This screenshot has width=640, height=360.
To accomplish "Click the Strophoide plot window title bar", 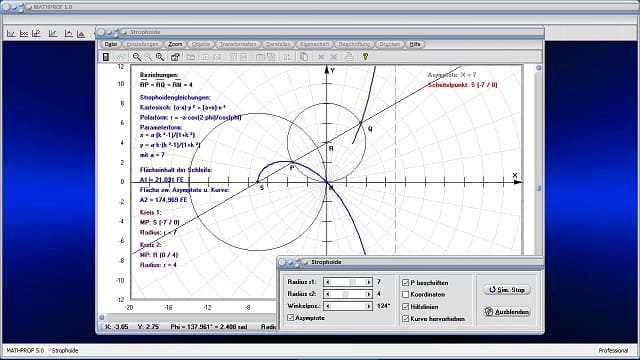I will coord(320,32).
